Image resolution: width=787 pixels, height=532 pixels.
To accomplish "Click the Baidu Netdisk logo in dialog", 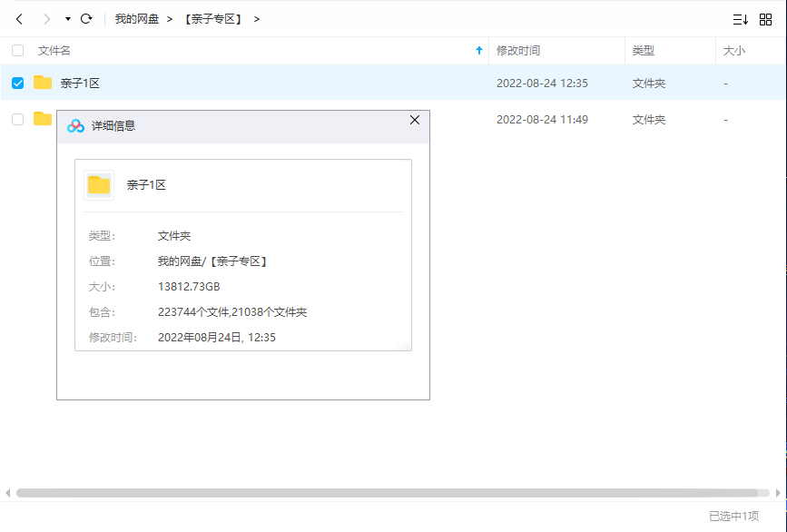I will tap(75, 126).
